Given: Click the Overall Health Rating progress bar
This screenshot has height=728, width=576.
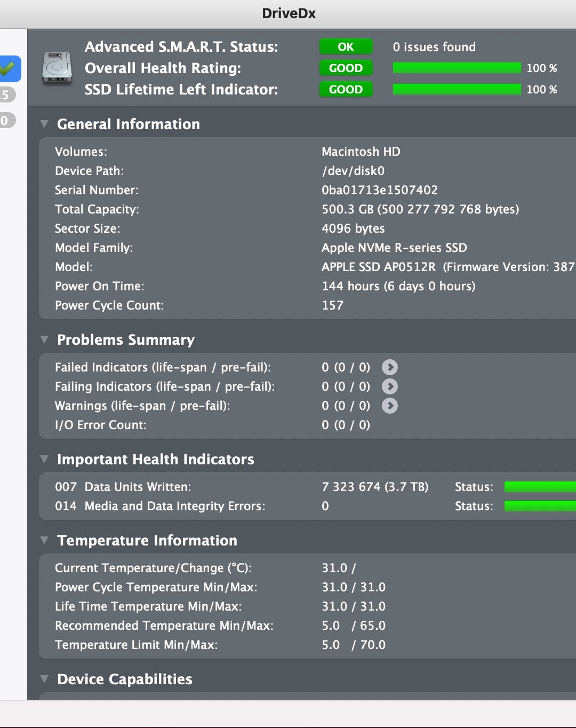Looking at the screenshot, I should coord(457,68).
